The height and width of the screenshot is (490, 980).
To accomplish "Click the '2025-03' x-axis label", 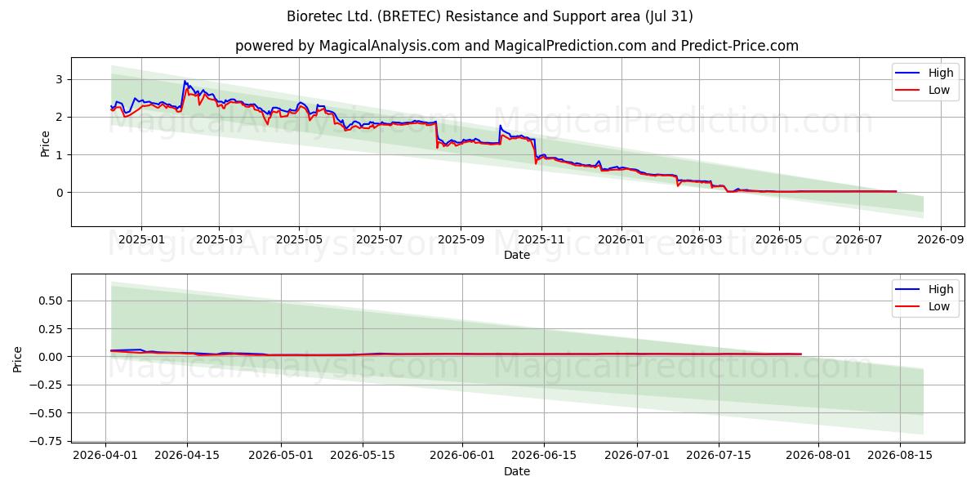I will tap(219, 240).
